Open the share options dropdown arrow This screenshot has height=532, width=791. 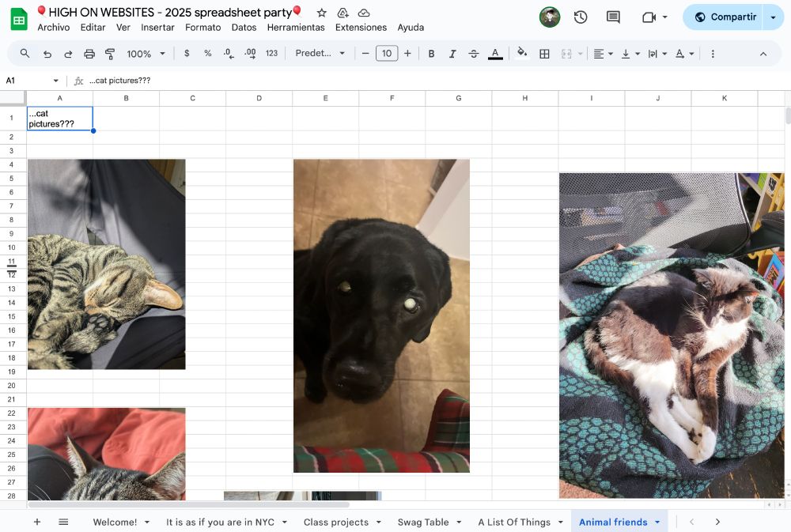774,17
